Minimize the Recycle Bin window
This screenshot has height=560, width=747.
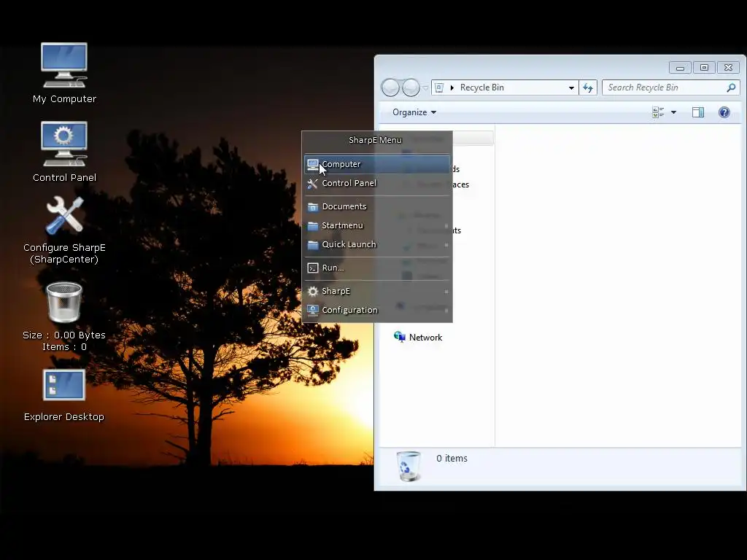click(x=681, y=68)
